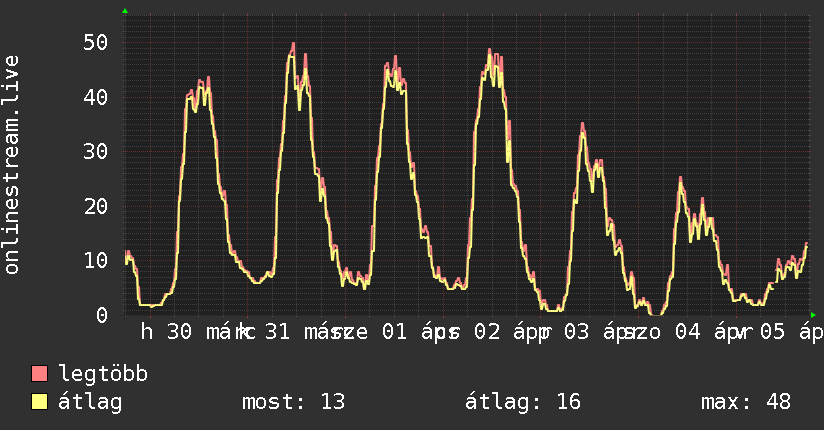Click the 'átlag: 16' statistic
Viewport: 824px width, 430px height.
(523, 402)
